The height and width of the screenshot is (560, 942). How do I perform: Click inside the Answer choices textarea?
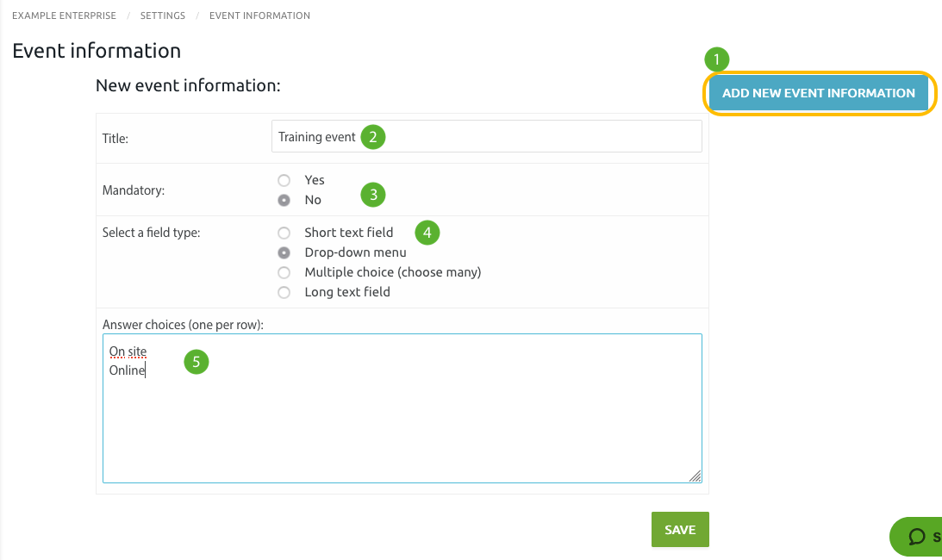(402, 408)
